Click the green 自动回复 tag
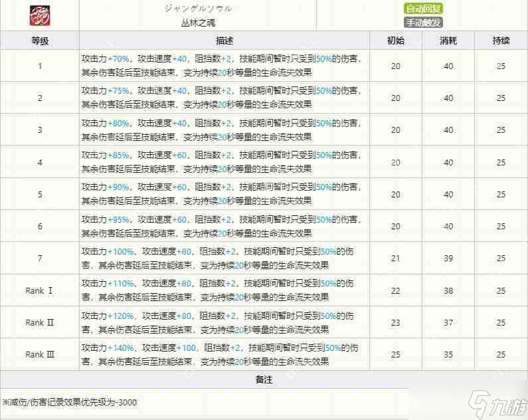This screenshot has width=528, height=420. [x=423, y=9]
